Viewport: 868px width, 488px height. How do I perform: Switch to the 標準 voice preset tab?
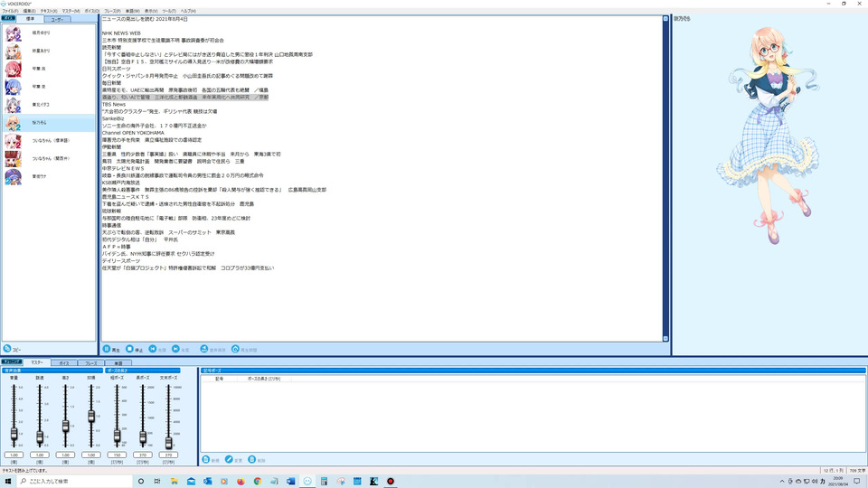pyautogui.click(x=30, y=19)
